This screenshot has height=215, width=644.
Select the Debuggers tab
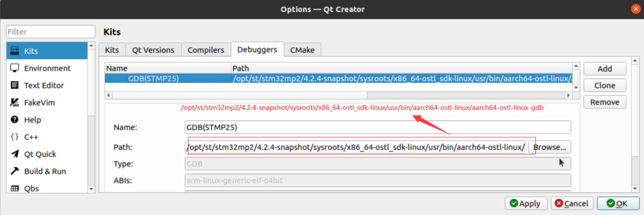(x=257, y=50)
